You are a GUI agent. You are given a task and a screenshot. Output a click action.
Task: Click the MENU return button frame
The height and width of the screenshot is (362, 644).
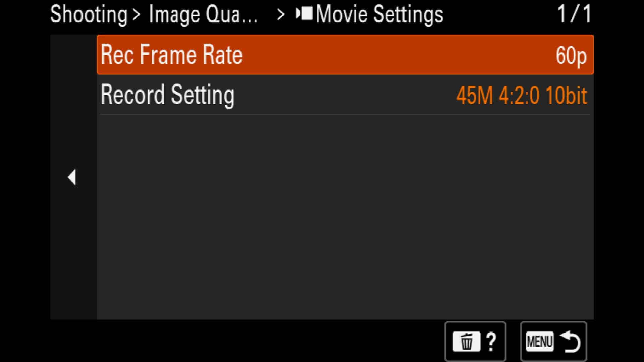click(x=553, y=342)
